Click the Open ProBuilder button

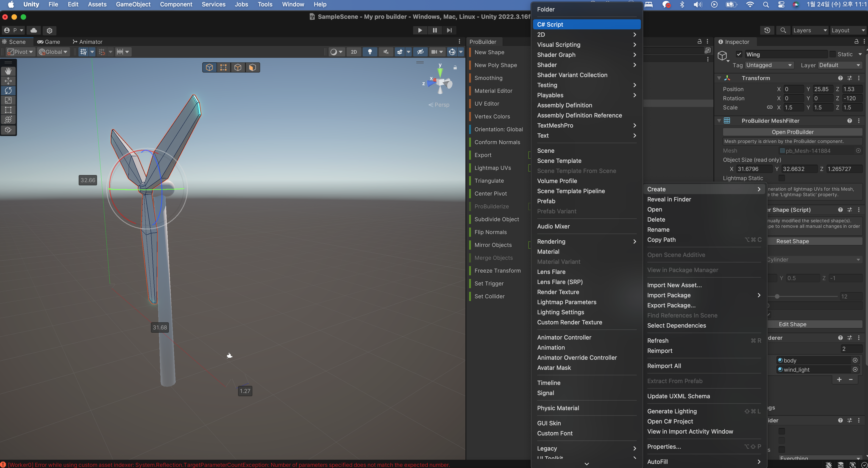792,132
